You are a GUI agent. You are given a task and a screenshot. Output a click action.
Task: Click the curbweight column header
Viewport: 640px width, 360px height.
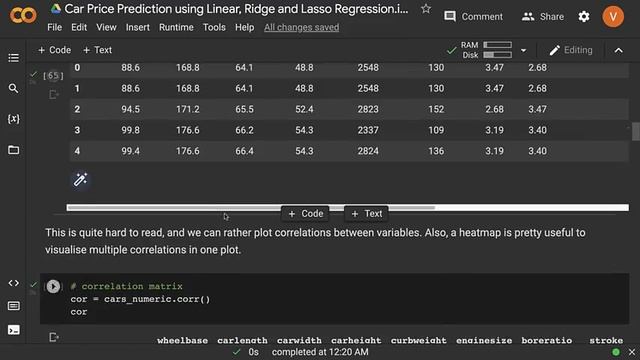418,340
